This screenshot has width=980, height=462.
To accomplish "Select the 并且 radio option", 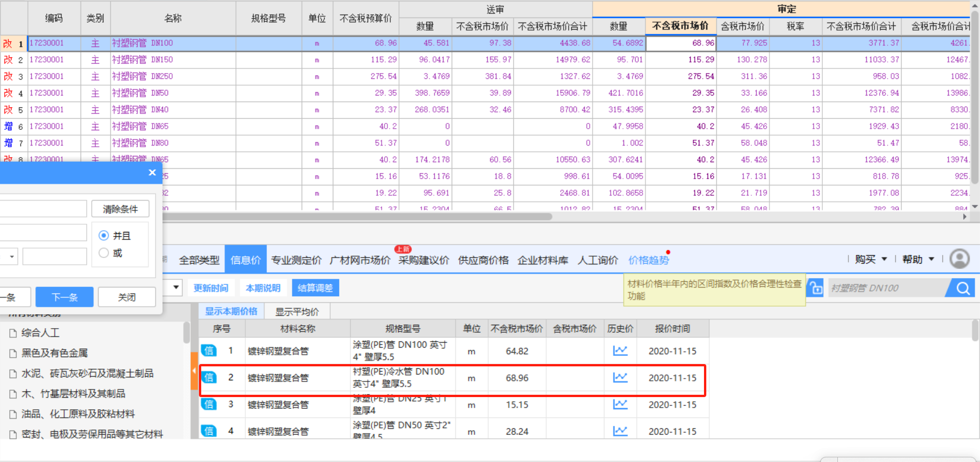I will pyautogui.click(x=104, y=235).
